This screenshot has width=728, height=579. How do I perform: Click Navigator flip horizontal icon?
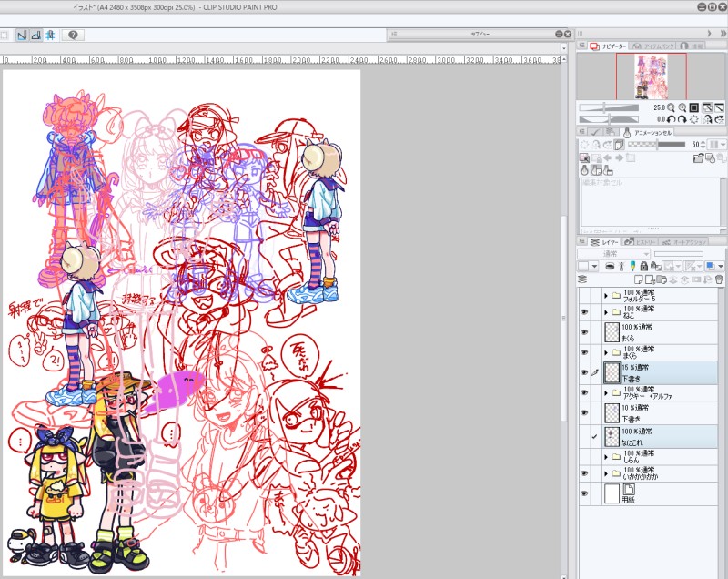pos(708,119)
